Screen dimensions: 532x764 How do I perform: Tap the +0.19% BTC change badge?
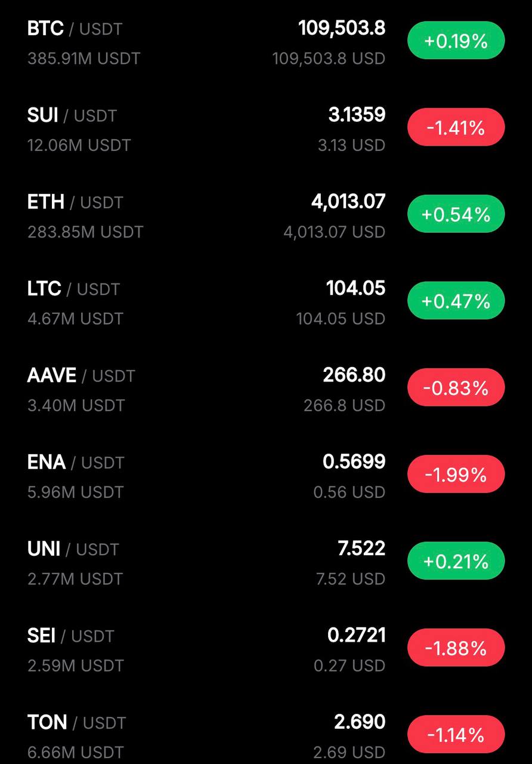click(x=456, y=41)
